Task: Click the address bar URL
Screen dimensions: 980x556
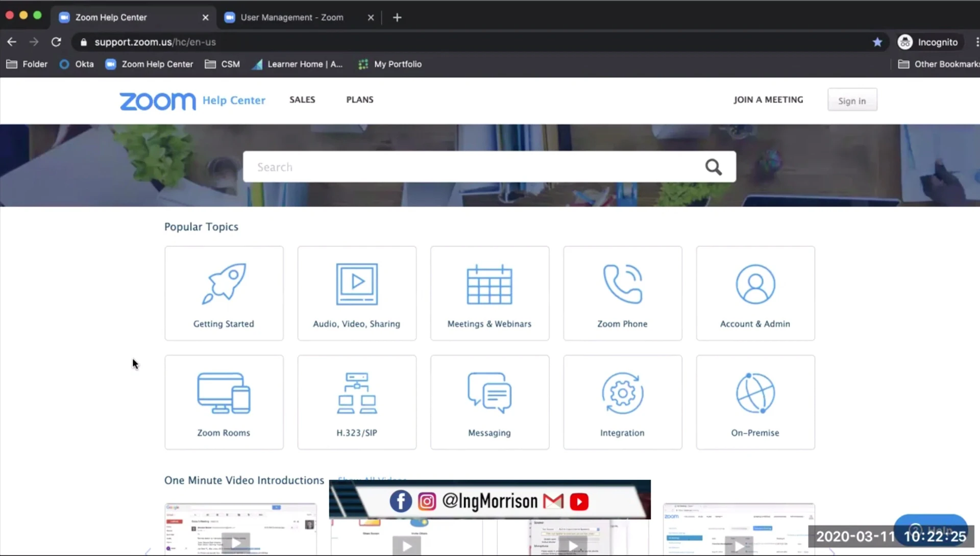Action: [x=155, y=42]
